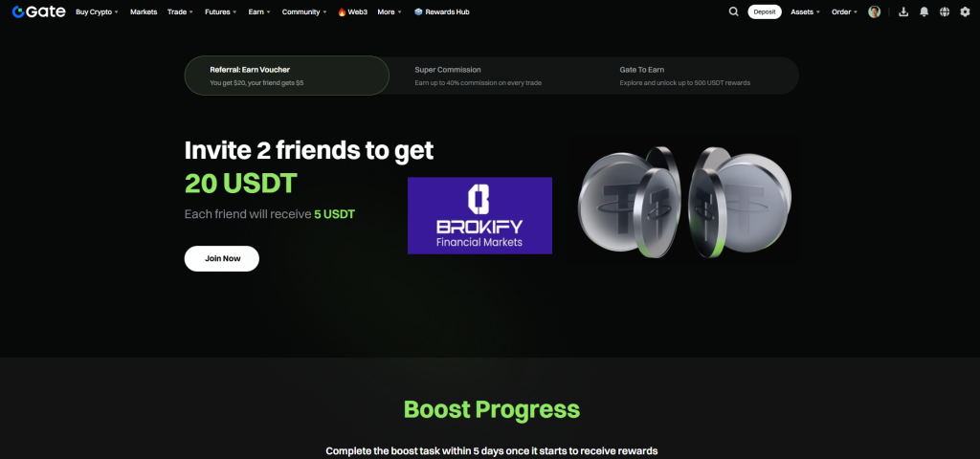Click the Brokify Financial Markets banner

click(x=480, y=215)
